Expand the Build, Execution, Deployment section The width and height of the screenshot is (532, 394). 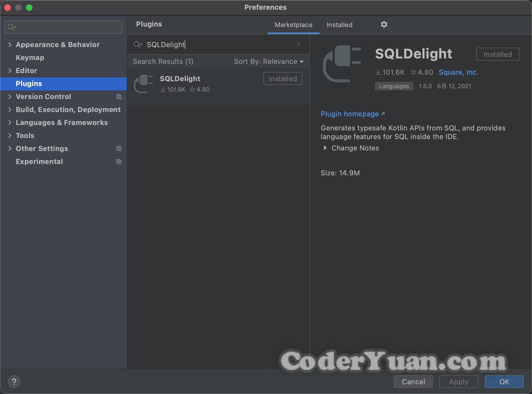click(x=9, y=110)
